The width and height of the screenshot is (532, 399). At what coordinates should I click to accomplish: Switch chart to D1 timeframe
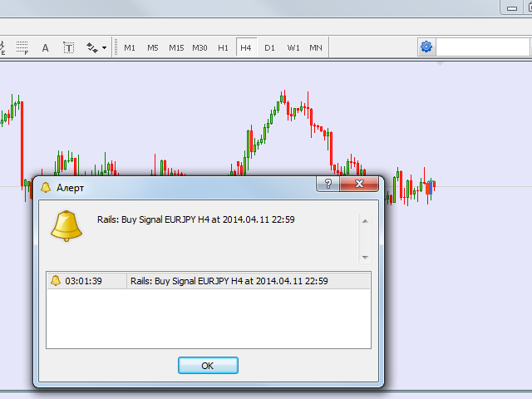click(269, 48)
